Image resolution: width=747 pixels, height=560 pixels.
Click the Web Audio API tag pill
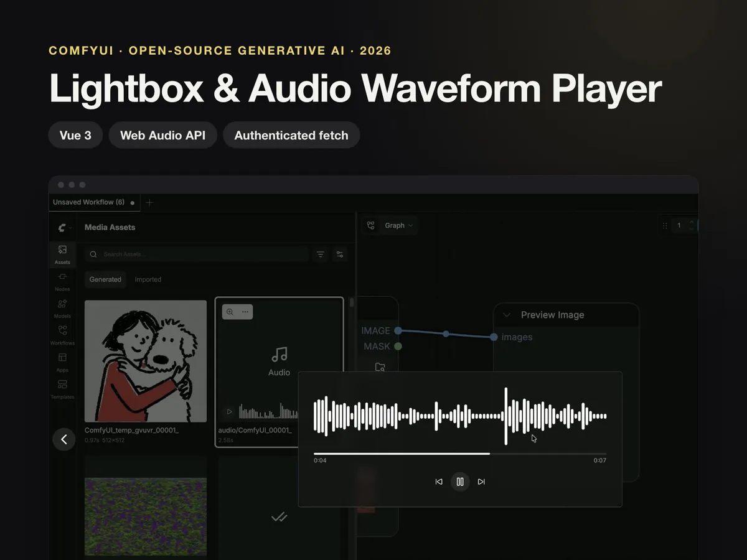pos(162,135)
